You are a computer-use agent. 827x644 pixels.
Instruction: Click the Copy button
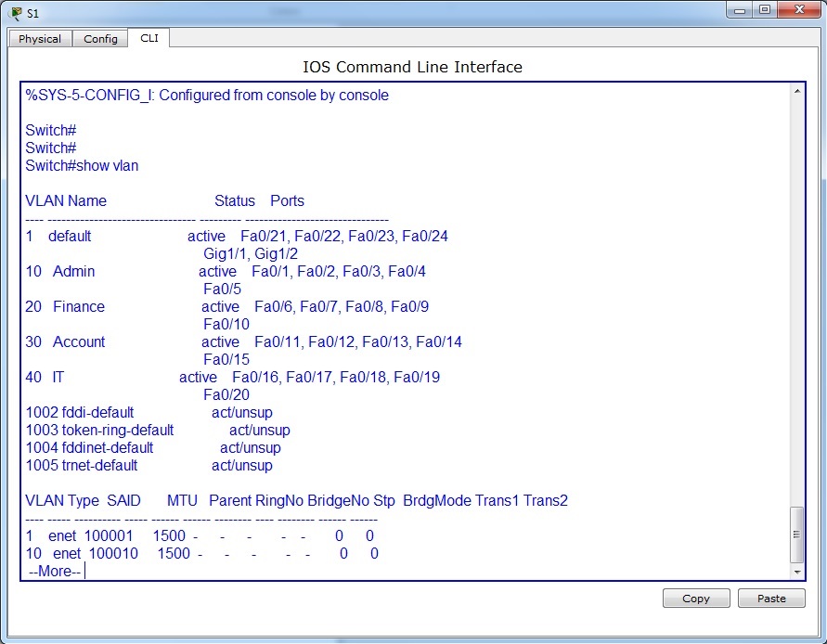[696, 599]
